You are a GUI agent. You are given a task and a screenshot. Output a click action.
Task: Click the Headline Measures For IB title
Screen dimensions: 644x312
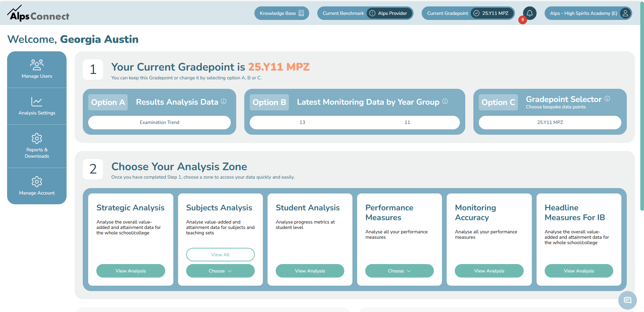tap(575, 212)
